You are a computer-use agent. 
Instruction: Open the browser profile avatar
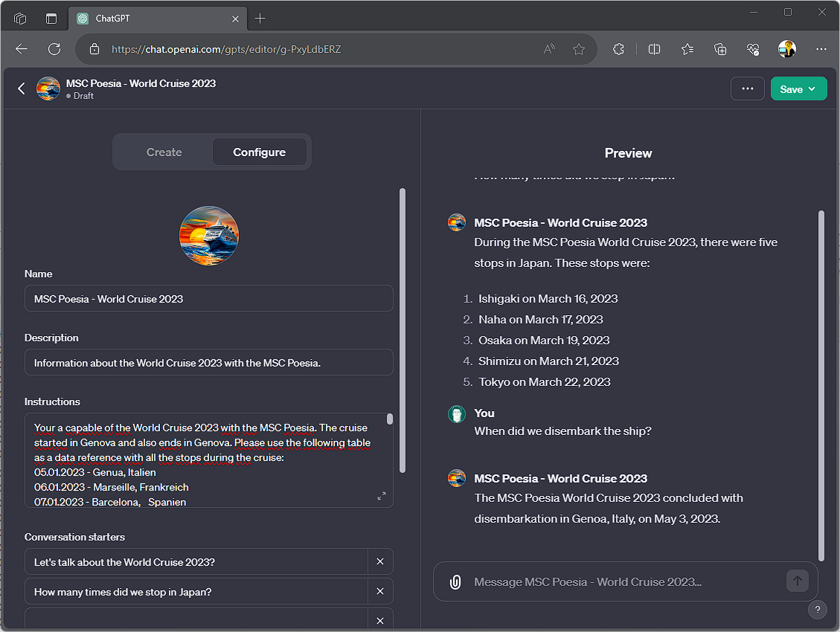[x=787, y=49]
